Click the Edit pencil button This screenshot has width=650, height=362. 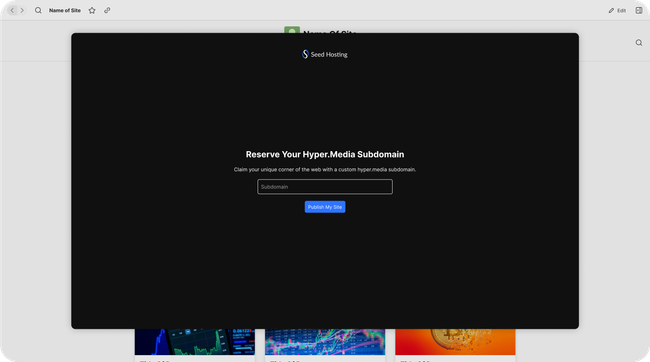[x=617, y=10]
